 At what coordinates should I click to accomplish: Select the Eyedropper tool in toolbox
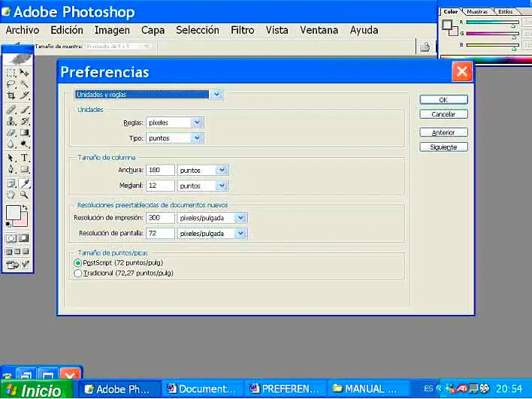(25, 183)
